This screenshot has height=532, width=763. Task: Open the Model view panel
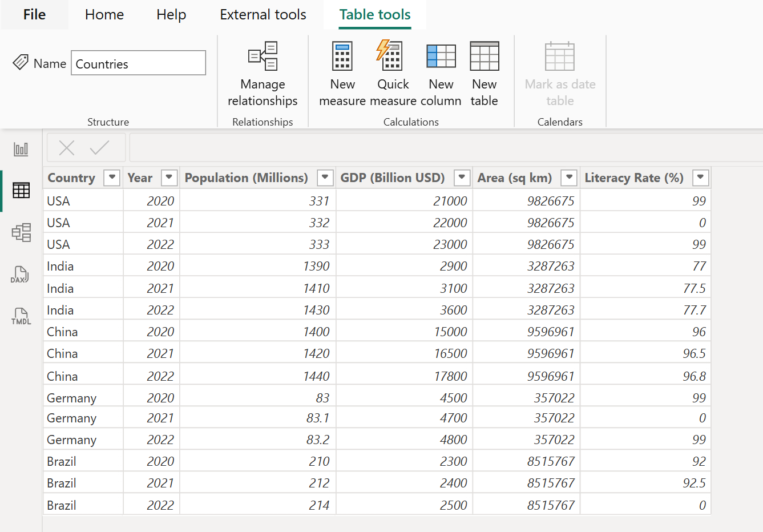21,232
